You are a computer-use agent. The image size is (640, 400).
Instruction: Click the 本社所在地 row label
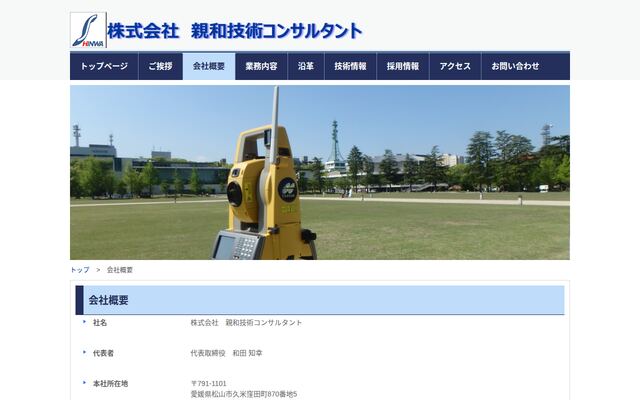(x=111, y=384)
